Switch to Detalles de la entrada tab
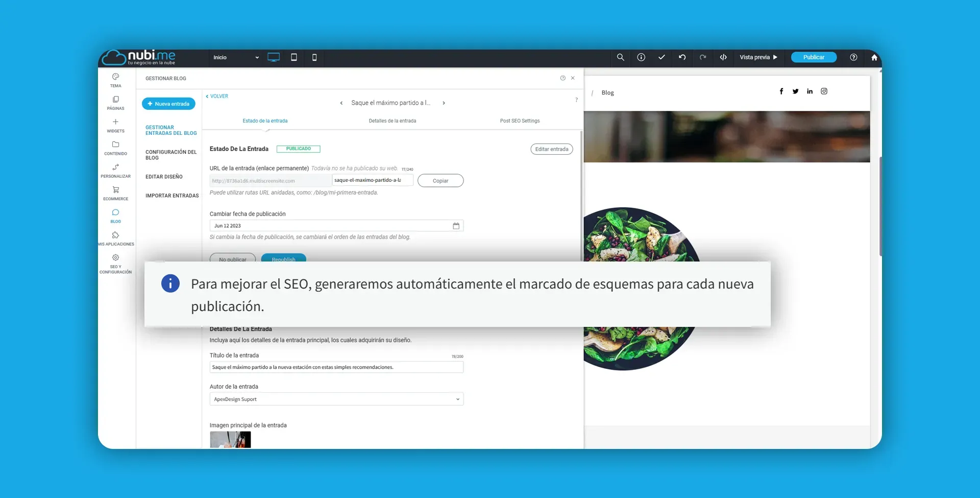This screenshot has width=980, height=498. click(x=392, y=121)
